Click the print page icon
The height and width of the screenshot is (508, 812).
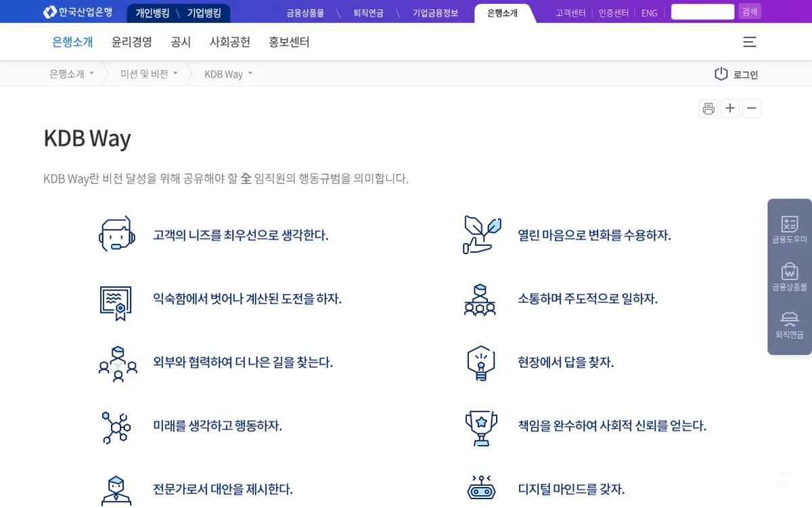[708, 108]
